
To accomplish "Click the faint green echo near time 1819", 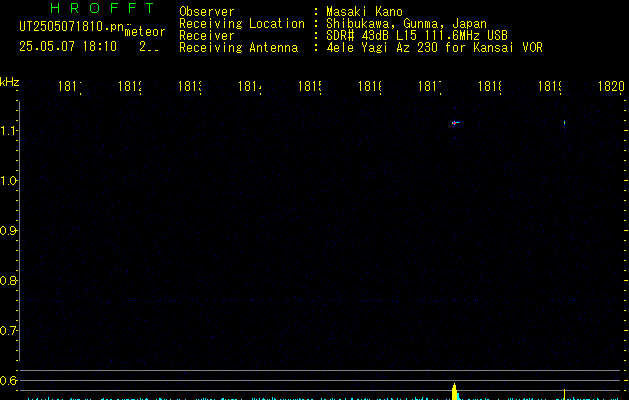I will pos(564,122).
